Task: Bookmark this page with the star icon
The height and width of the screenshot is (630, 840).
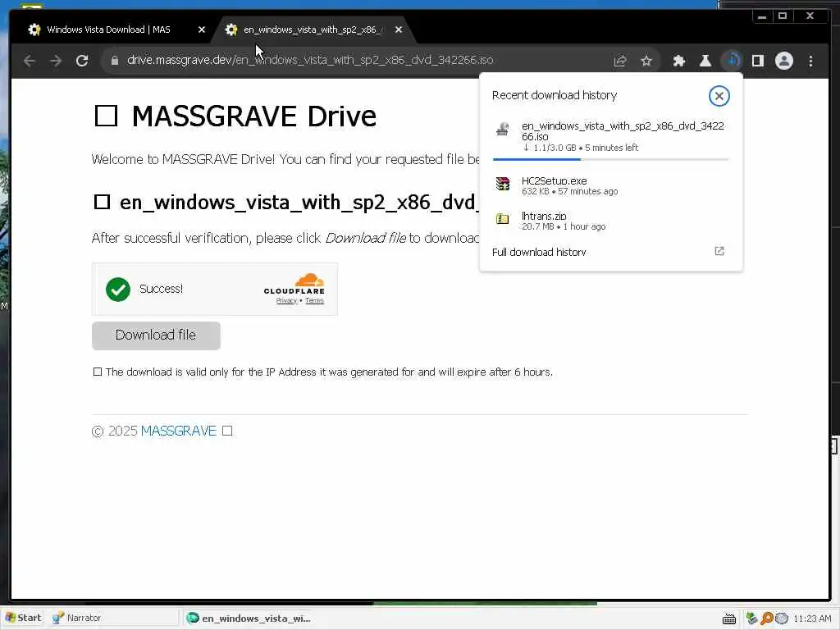Action: point(646,61)
